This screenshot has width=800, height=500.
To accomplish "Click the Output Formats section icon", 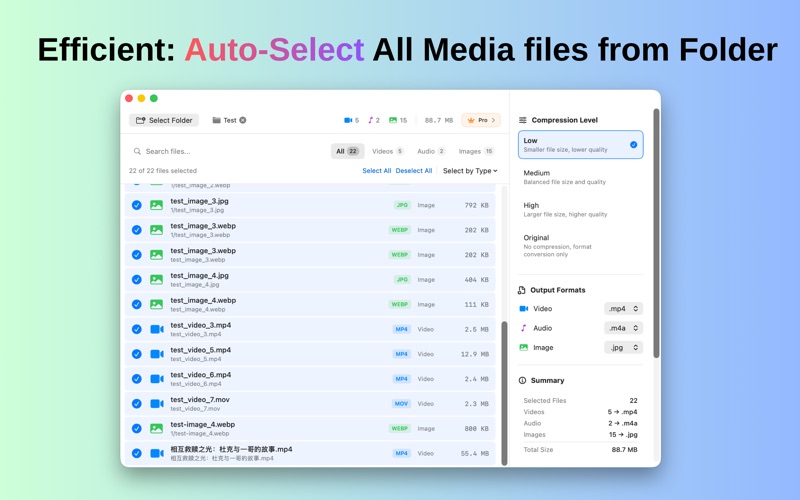I will click(x=522, y=290).
